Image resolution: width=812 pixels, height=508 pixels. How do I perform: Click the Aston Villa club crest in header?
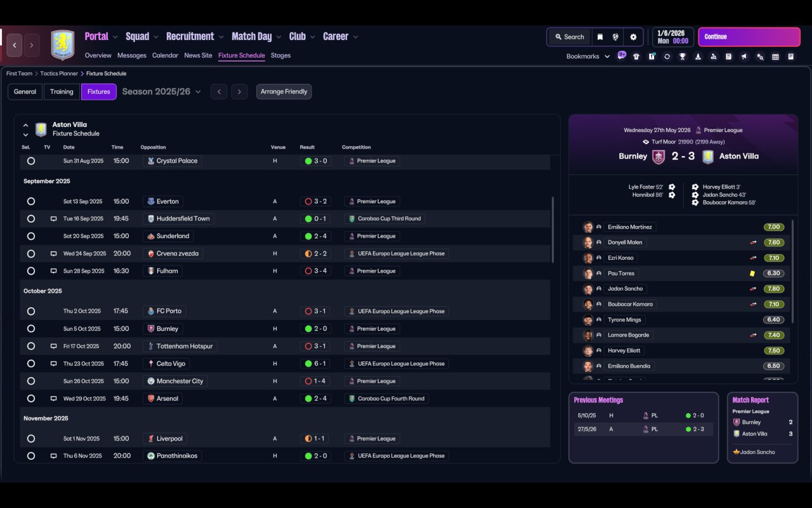point(62,44)
